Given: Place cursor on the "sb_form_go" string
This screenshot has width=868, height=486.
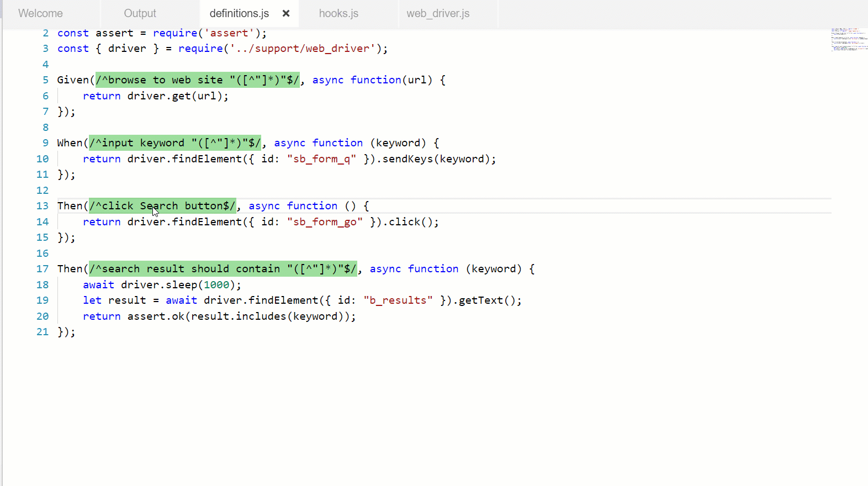Looking at the screenshot, I should pos(325,222).
